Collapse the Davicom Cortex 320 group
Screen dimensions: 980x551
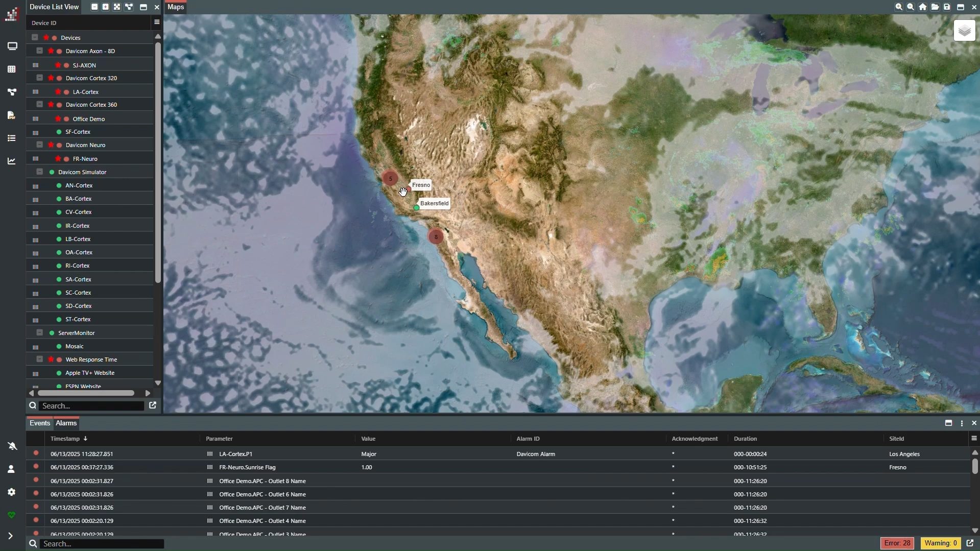40,78
